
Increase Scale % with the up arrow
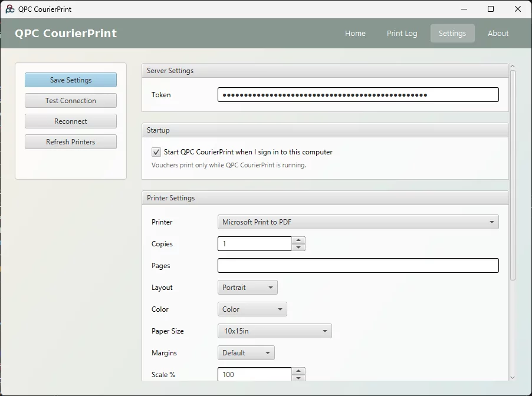click(x=298, y=371)
